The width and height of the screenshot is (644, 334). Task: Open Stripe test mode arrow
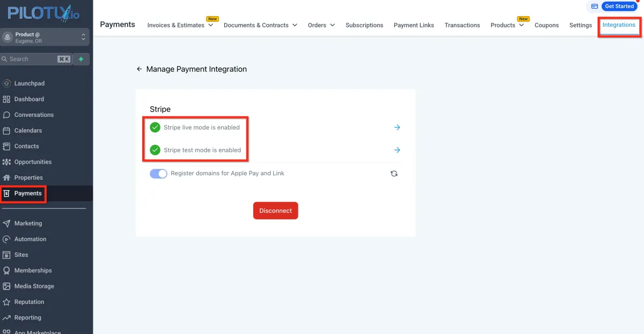[x=397, y=150]
